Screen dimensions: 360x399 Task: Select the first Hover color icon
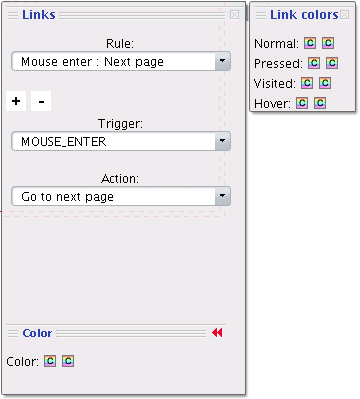(x=302, y=103)
